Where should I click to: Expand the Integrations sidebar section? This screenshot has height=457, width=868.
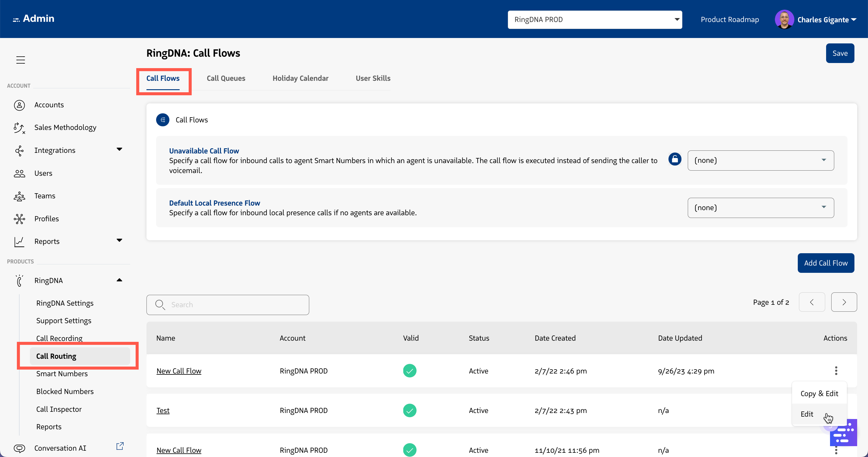(119, 149)
